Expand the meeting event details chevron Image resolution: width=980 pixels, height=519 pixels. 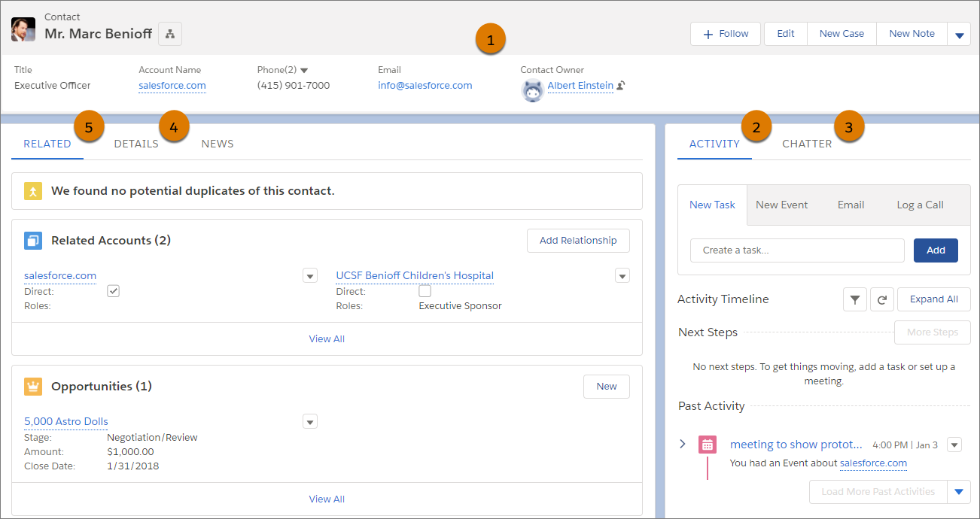tap(683, 444)
